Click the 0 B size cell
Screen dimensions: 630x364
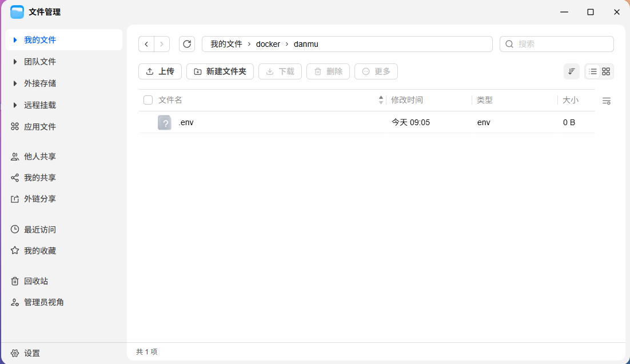click(569, 122)
